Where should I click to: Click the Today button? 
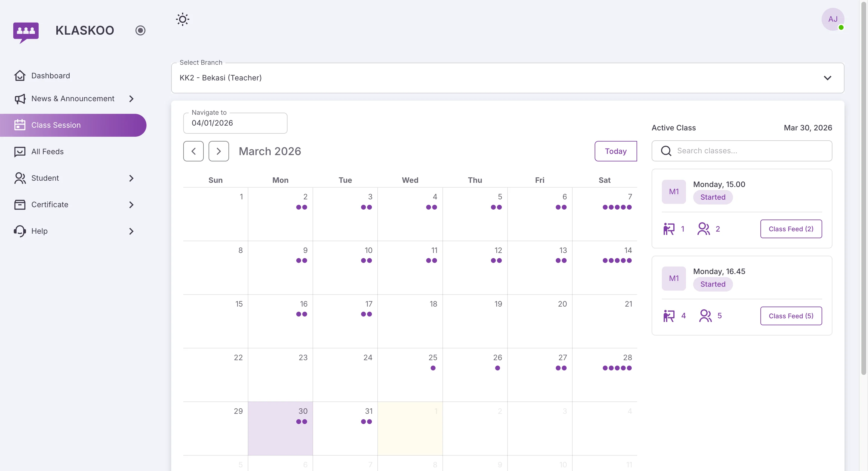click(615, 151)
